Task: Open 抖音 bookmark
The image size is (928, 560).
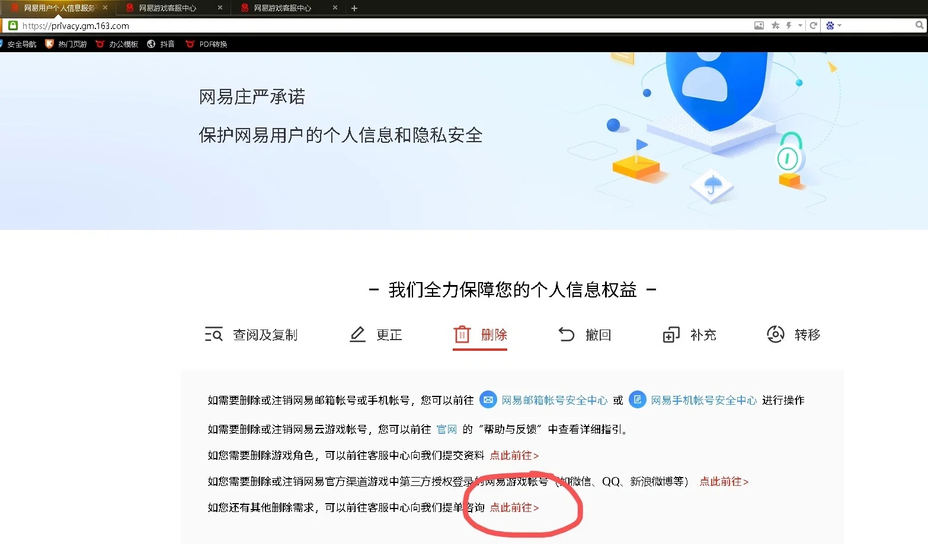Action: [161, 44]
